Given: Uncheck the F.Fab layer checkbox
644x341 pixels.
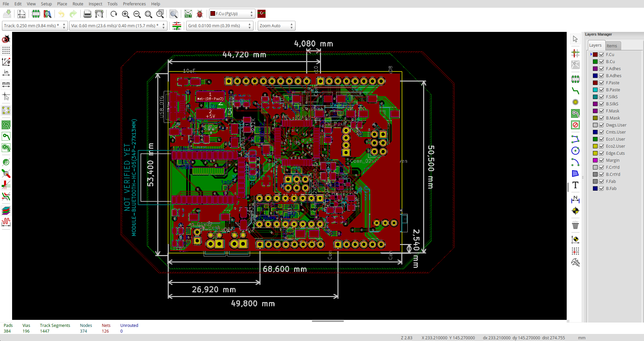Looking at the screenshot, I should (x=602, y=181).
